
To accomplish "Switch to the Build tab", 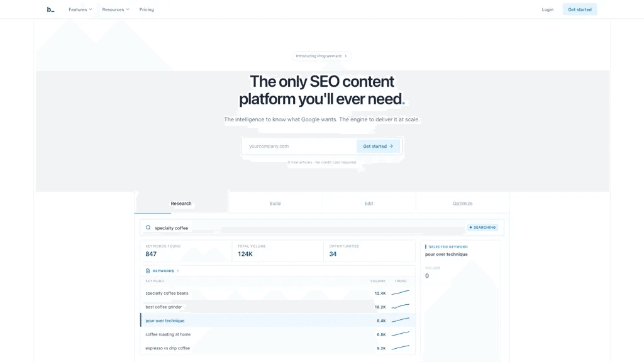I will [x=275, y=204].
